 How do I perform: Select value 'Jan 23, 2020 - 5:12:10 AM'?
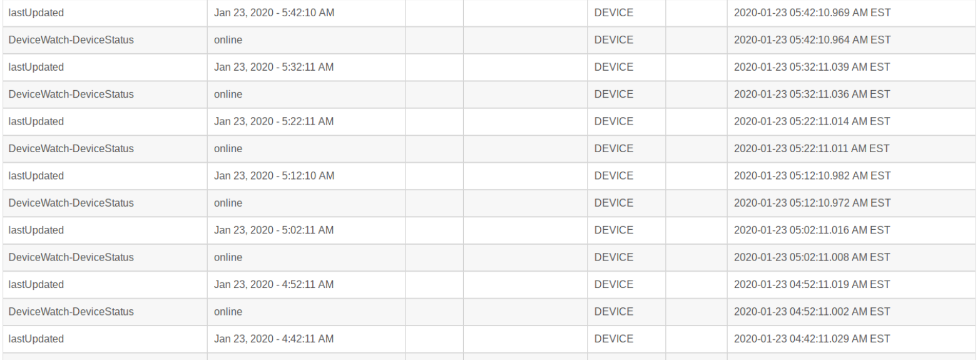pyautogui.click(x=273, y=176)
